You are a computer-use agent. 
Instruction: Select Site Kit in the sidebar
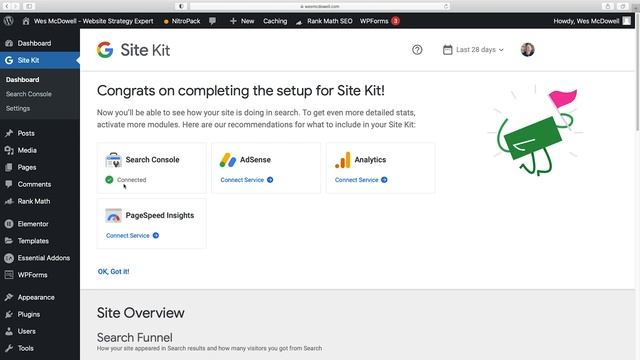point(40,60)
